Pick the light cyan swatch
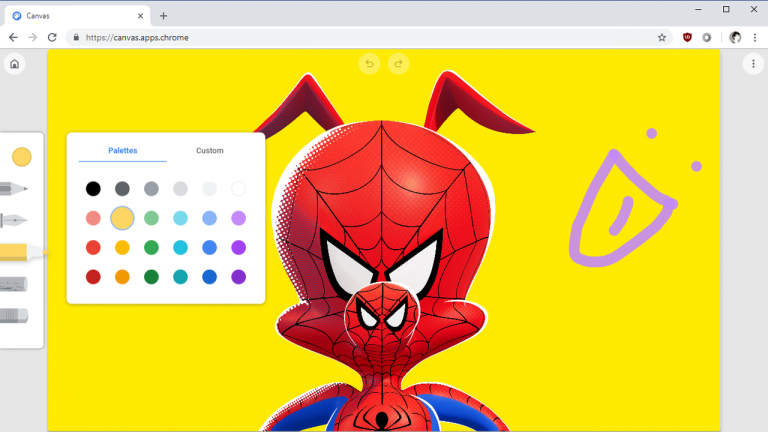Viewport: 768px width, 432px height. click(x=180, y=218)
